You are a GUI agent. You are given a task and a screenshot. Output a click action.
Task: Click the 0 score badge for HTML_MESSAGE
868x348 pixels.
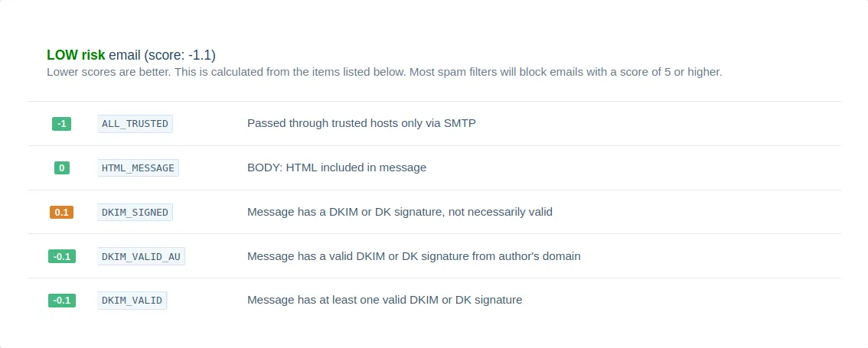pos(61,167)
